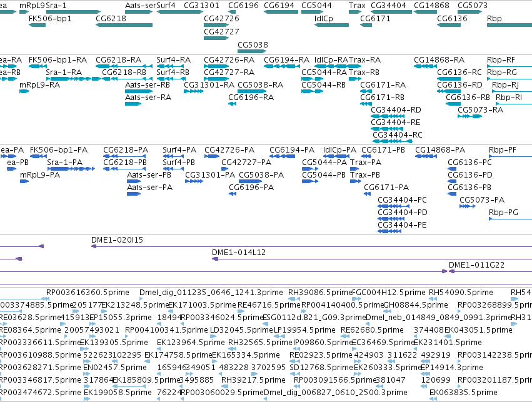The image size is (532, 402).
Task: Click EST RH39217.5prime
Action: point(253,380)
